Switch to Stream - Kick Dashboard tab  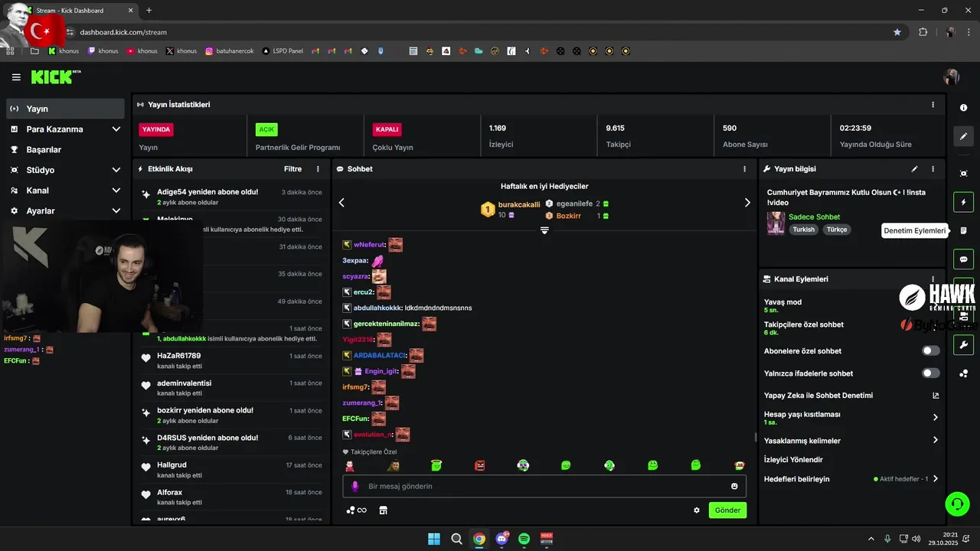click(77, 11)
